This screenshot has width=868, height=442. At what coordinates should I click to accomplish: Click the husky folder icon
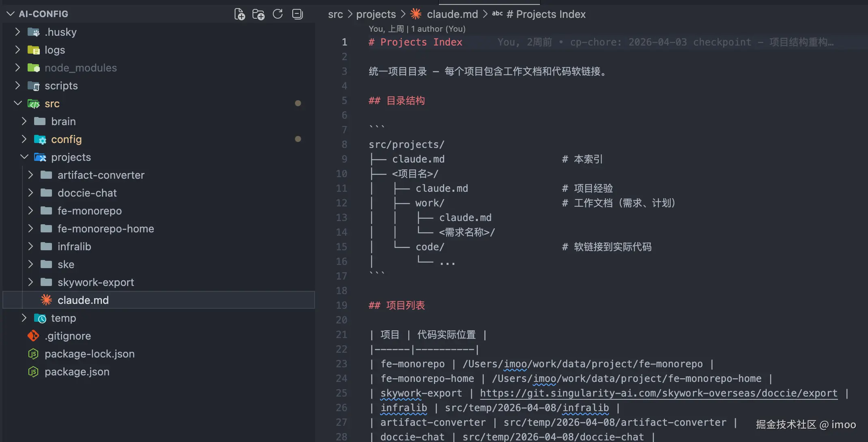pyautogui.click(x=33, y=32)
